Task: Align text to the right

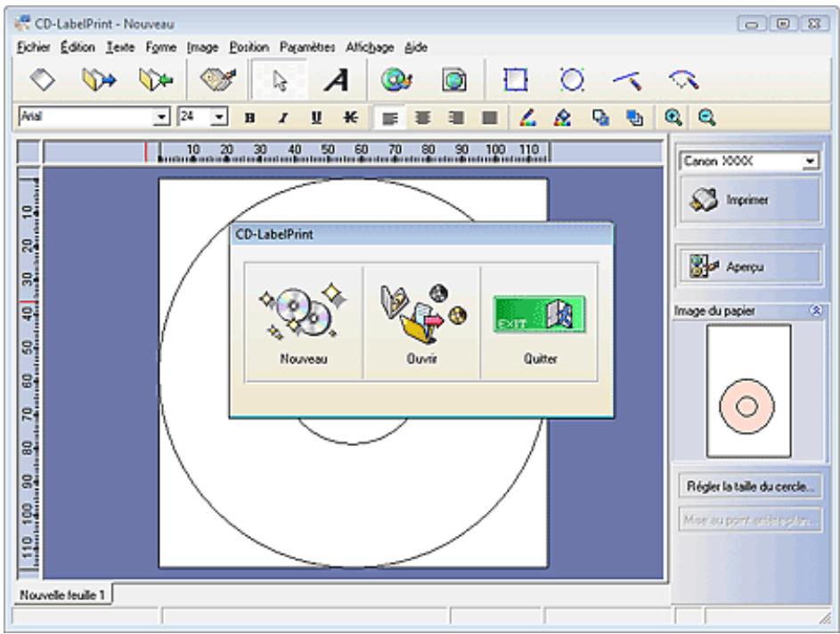Action: [456, 118]
